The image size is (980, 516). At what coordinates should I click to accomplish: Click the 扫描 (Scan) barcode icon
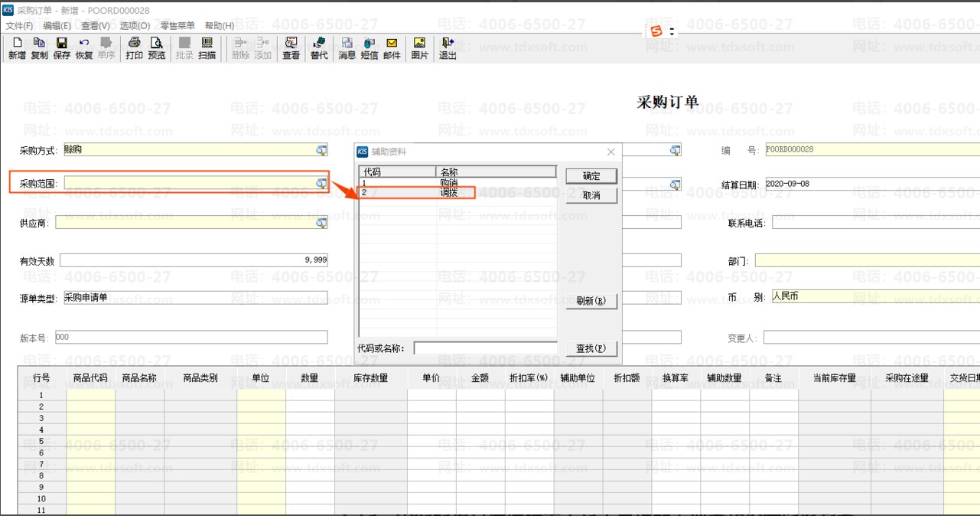207,48
